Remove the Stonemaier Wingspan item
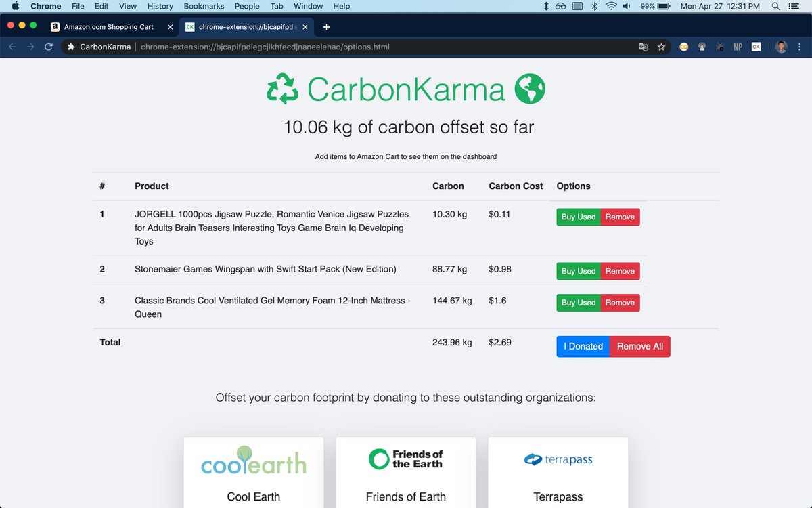 point(620,271)
